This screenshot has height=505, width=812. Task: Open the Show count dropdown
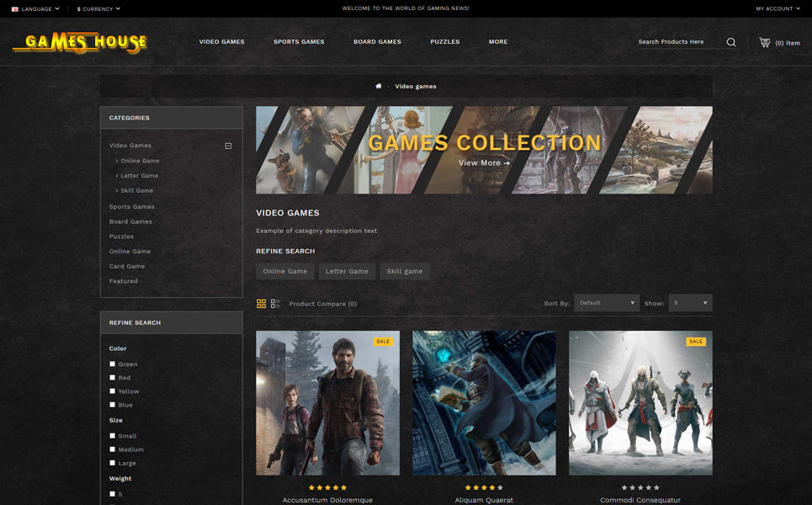pos(690,303)
